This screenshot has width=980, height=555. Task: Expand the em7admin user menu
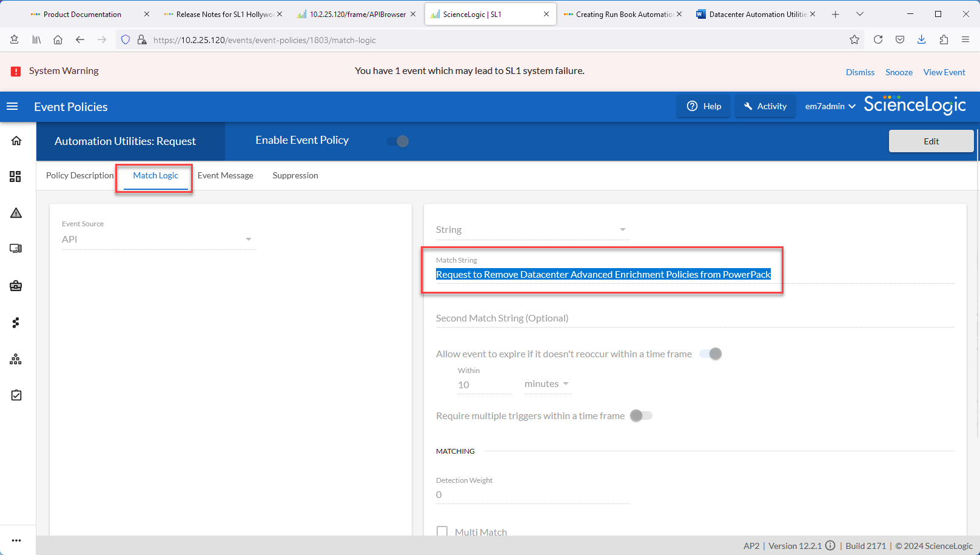[x=830, y=107]
